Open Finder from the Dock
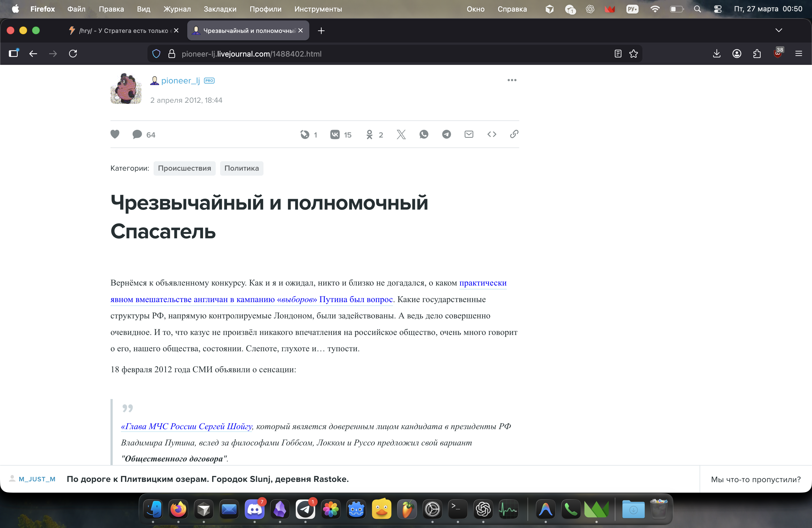 [153, 509]
